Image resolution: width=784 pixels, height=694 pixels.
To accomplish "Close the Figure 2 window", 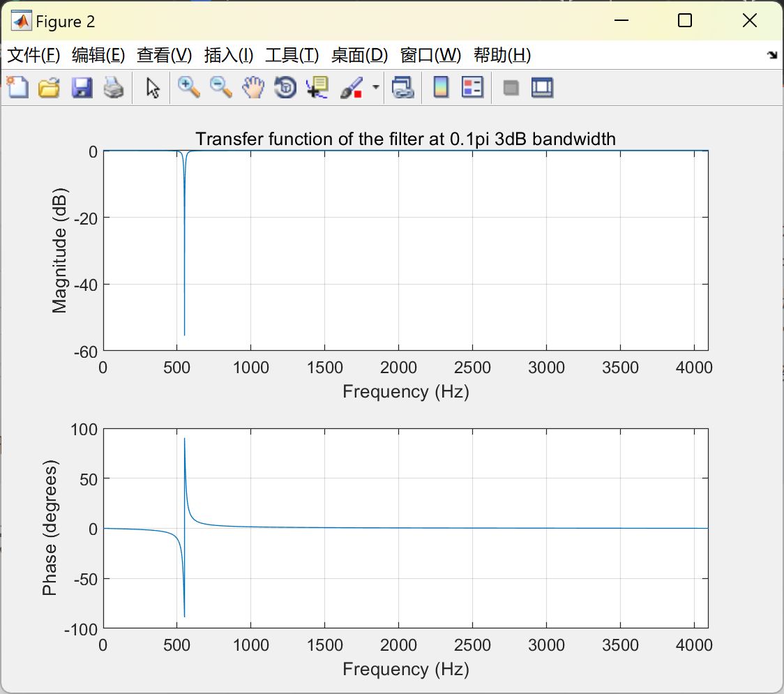I will click(x=750, y=20).
